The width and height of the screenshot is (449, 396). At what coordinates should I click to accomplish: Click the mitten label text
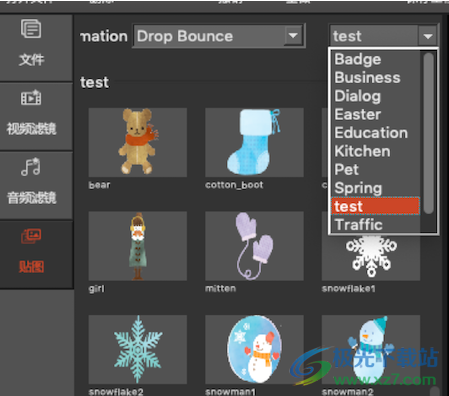coord(221,288)
